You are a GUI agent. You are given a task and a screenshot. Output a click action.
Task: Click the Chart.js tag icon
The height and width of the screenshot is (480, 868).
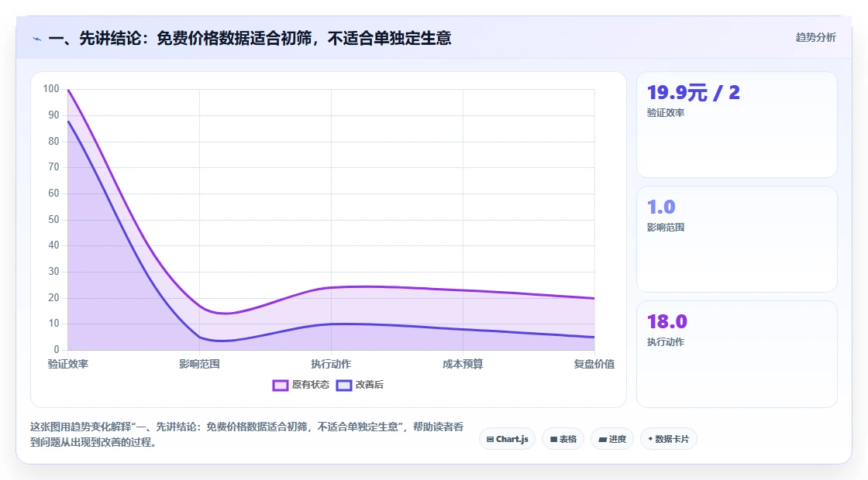click(x=490, y=440)
